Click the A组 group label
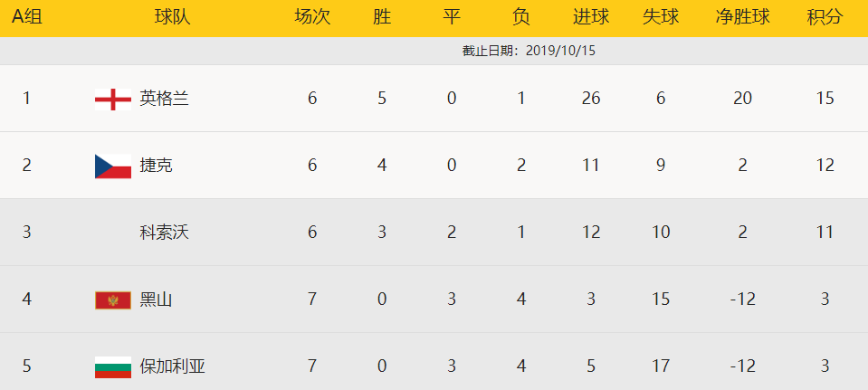 click(x=26, y=17)
